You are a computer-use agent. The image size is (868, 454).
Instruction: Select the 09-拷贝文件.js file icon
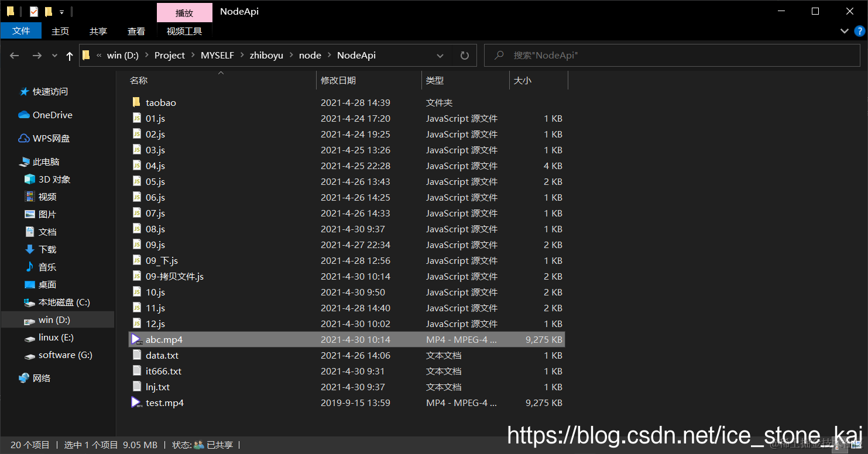coord(136,276)
